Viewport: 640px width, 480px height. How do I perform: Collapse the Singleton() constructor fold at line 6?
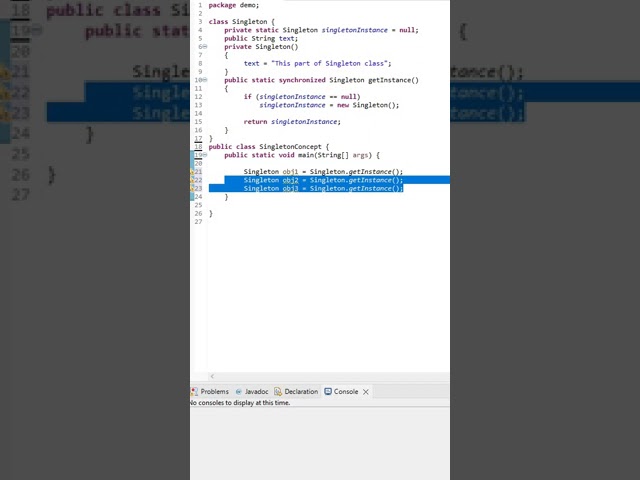(205, 47)
